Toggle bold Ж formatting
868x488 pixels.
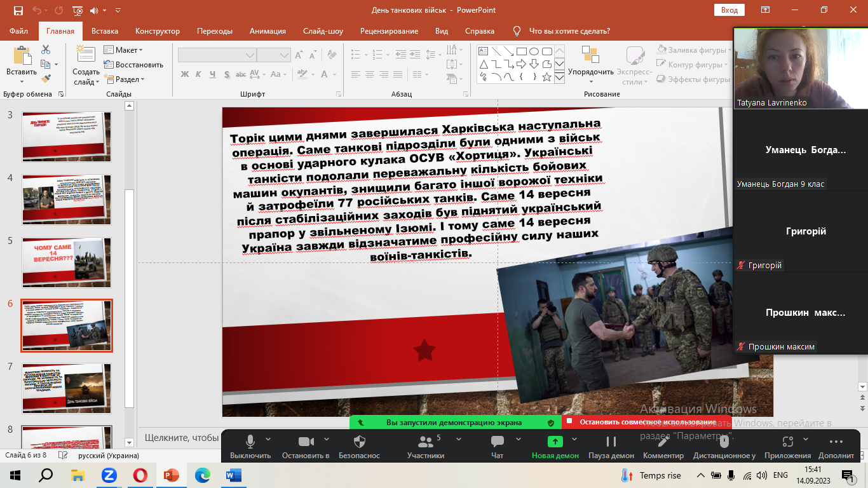point(185,74)
